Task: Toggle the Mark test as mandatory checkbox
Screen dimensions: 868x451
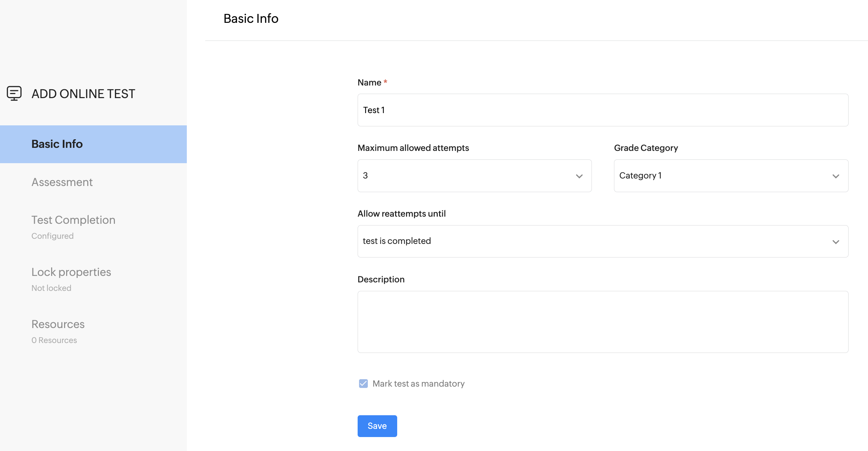Action: pyautogui.click(x=363, y=384)
